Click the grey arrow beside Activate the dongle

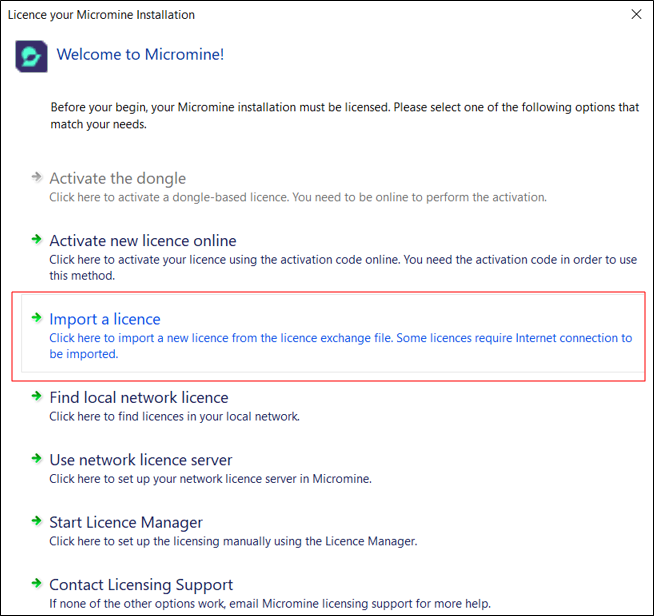click(x=37, y=178)
